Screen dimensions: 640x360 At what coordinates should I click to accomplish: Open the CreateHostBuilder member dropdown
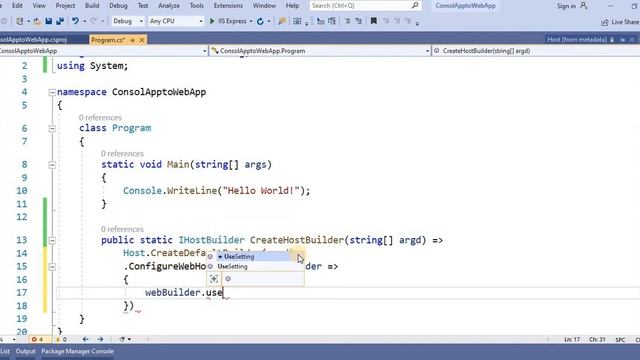[x=536, y=51]
